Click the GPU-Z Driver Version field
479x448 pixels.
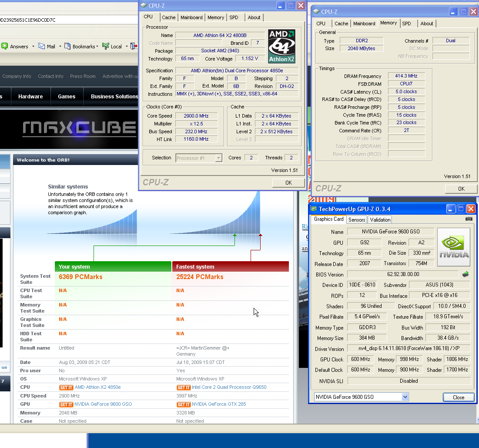pyautogui.click(x=409, y=348)
